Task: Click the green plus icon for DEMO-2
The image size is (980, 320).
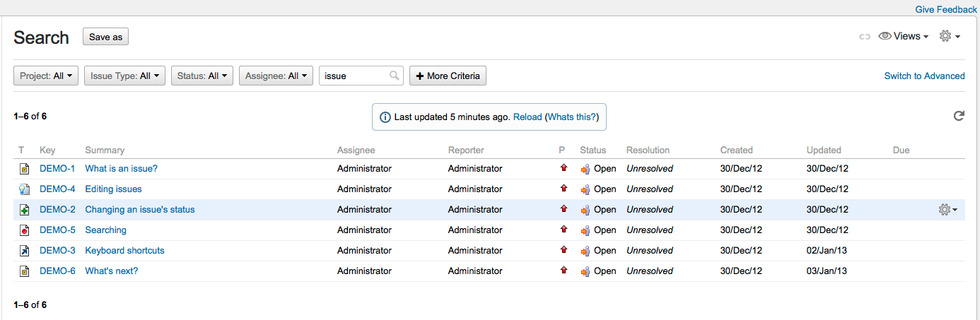Action: coord(24,210)
